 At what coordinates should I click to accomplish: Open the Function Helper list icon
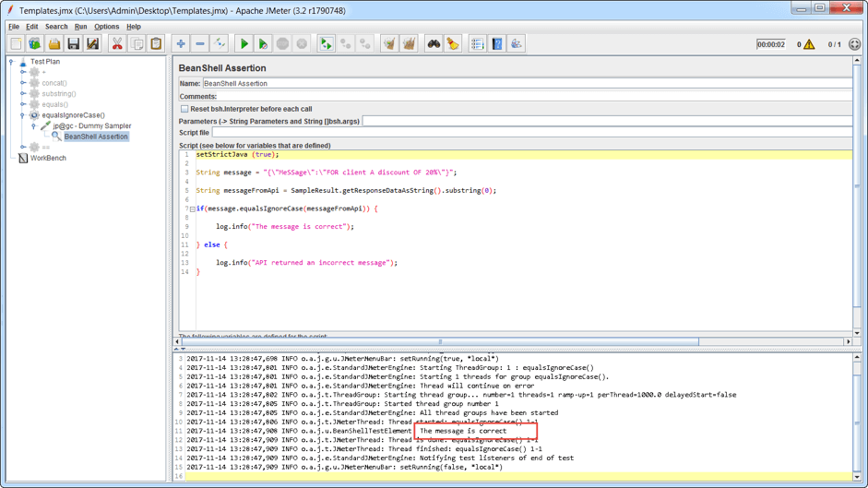pos(477,43)
